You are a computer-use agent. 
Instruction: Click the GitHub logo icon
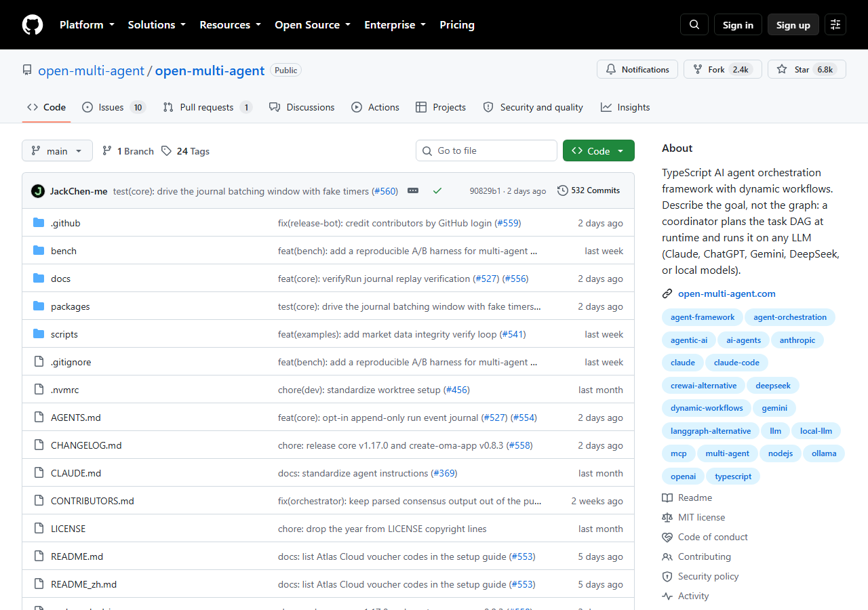click(33, 24)
